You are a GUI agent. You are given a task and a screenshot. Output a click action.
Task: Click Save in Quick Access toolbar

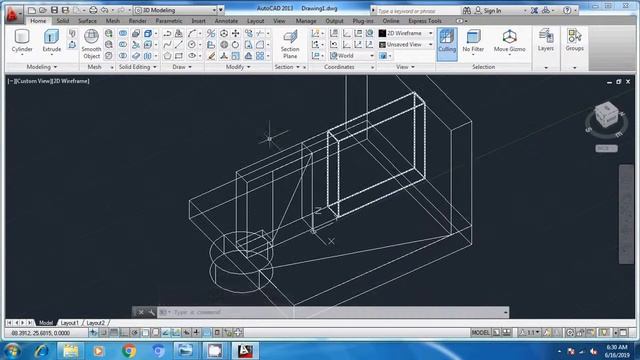54,10
